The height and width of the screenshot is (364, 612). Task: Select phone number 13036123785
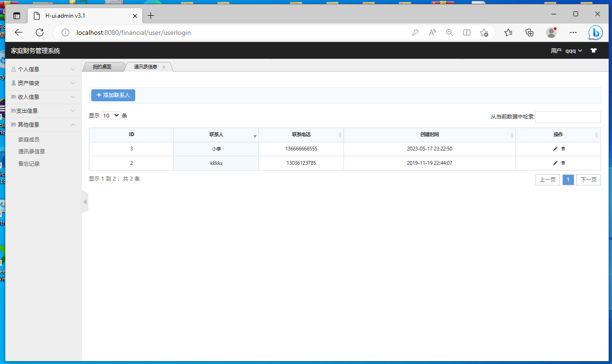click(x=301, y=163)
